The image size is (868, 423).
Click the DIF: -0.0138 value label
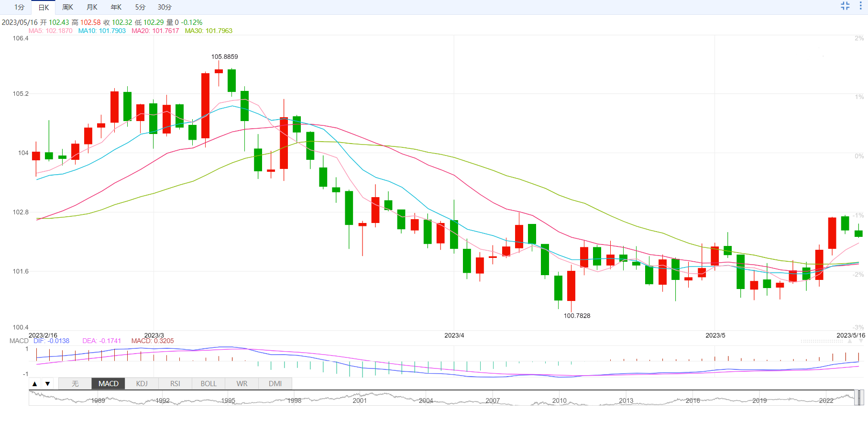[x=51, y=341]
